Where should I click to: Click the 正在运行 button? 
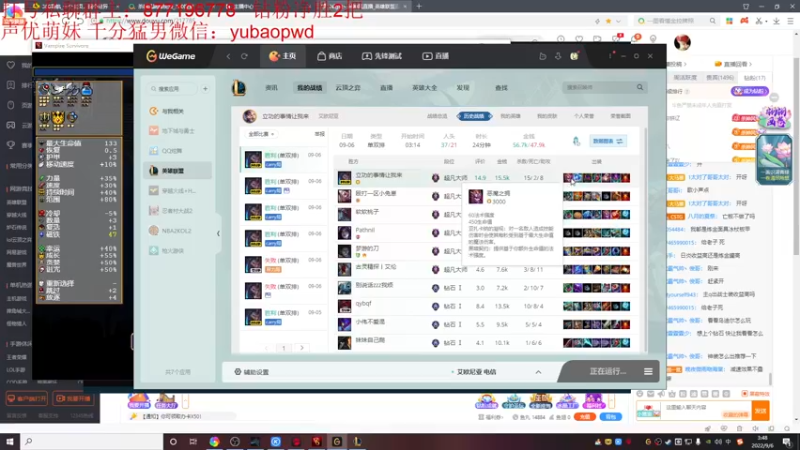608,371
